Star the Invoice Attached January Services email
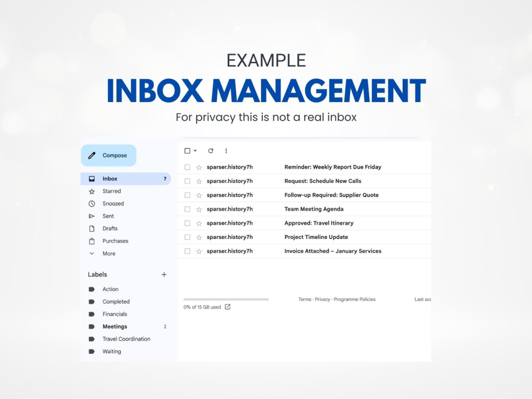The width and height of the screenshot is (532, 399). (x=199, y=252)
